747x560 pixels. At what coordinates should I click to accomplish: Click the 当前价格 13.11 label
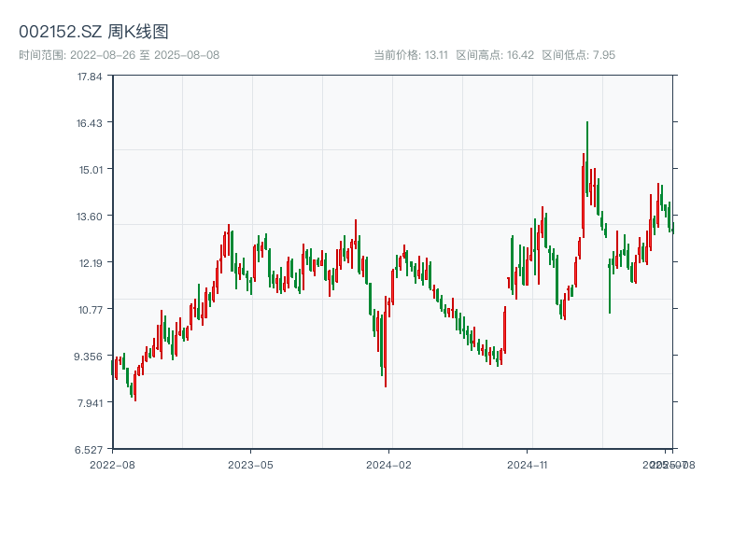[411, 55]
